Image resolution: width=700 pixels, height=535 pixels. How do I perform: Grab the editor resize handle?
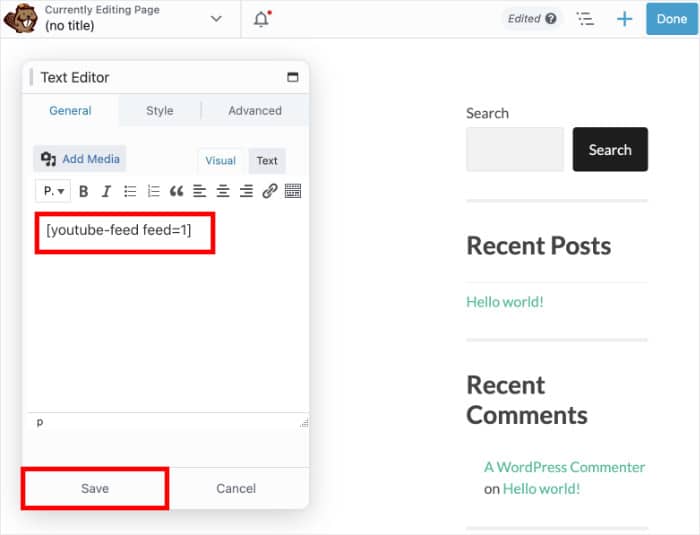304,422
